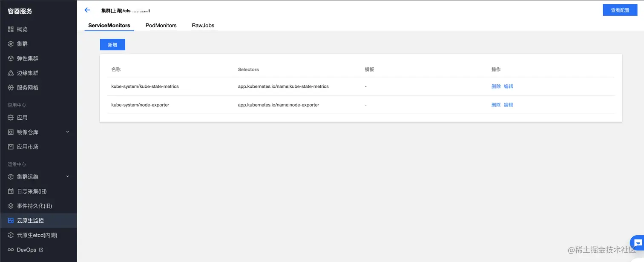Select selector app.kubernetes.io/name:node-exporter text
Screen dimensions: 644x262
(x=279, y=105)
